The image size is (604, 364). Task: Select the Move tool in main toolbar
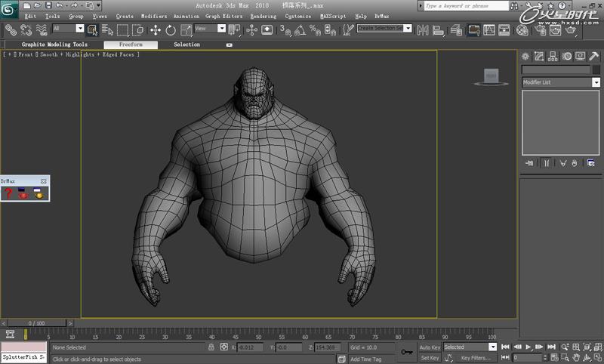click(156, 29)
